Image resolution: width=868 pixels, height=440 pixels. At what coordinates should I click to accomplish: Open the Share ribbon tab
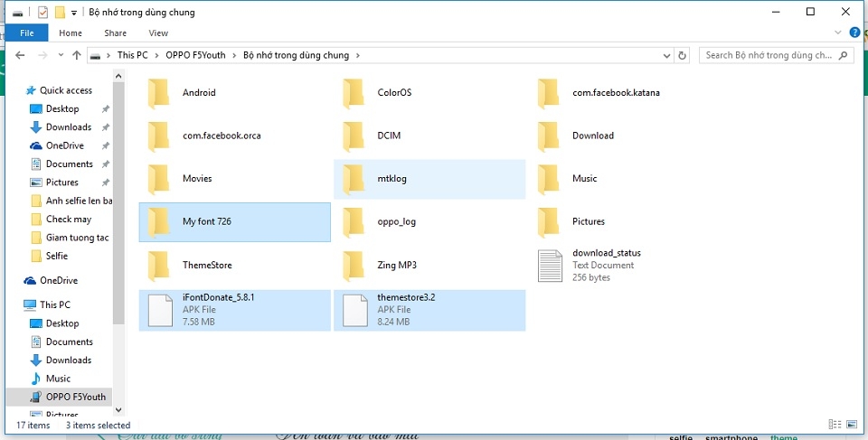click(x=115, y=33)
